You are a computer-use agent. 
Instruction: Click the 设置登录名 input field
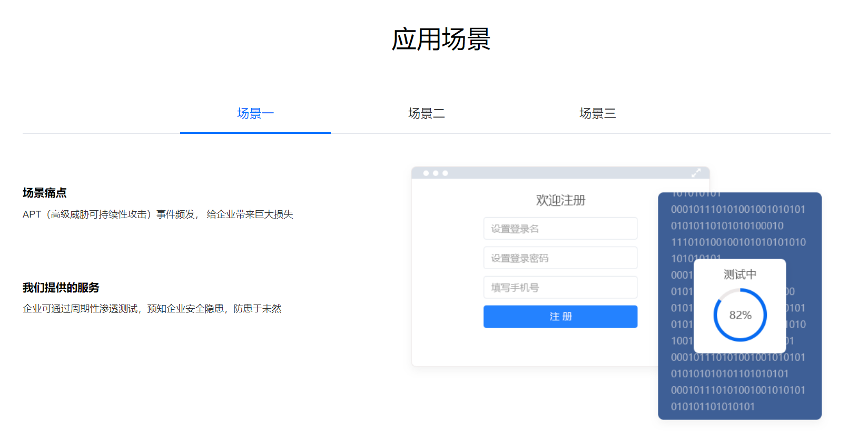pos(560,229)
